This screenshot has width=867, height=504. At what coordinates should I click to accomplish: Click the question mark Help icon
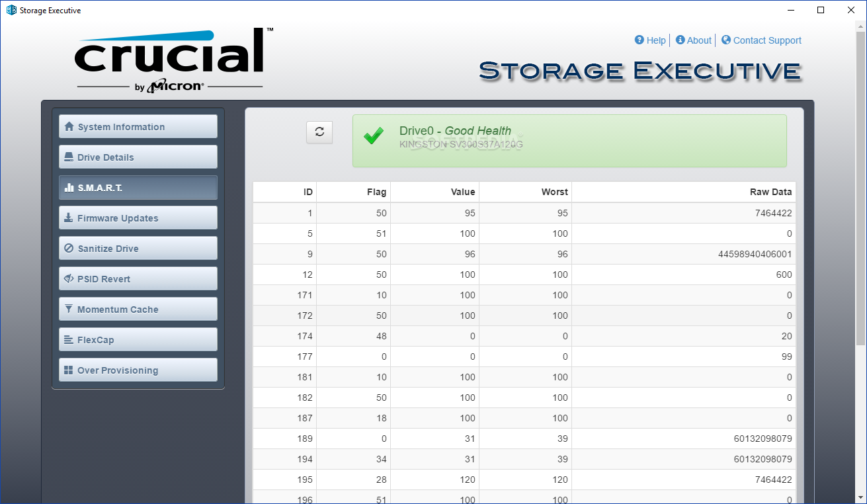[640, 40]
